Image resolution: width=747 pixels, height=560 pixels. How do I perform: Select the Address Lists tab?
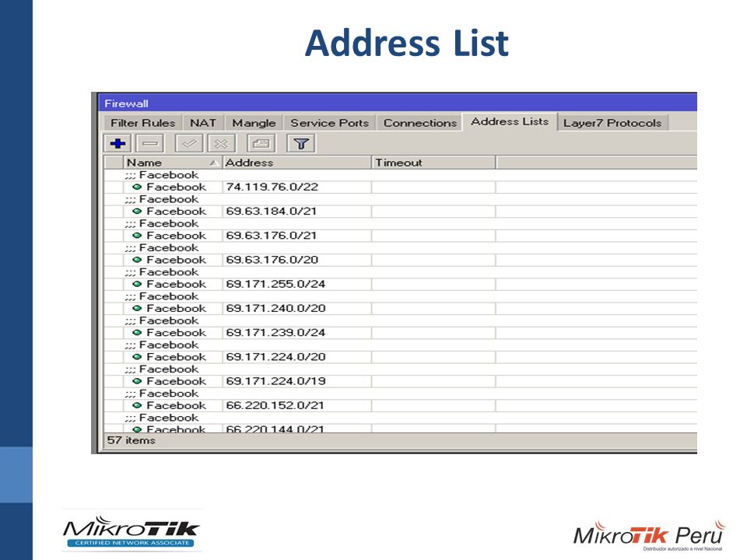pos(510,121)
